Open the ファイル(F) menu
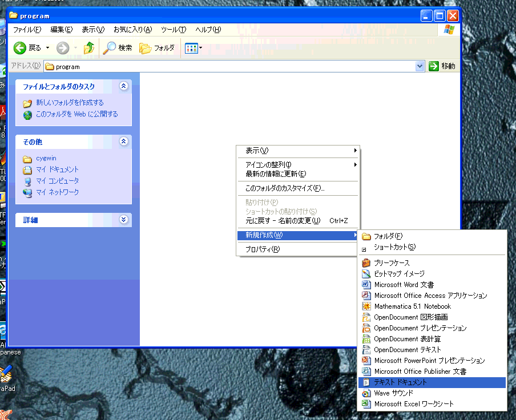 27,30
